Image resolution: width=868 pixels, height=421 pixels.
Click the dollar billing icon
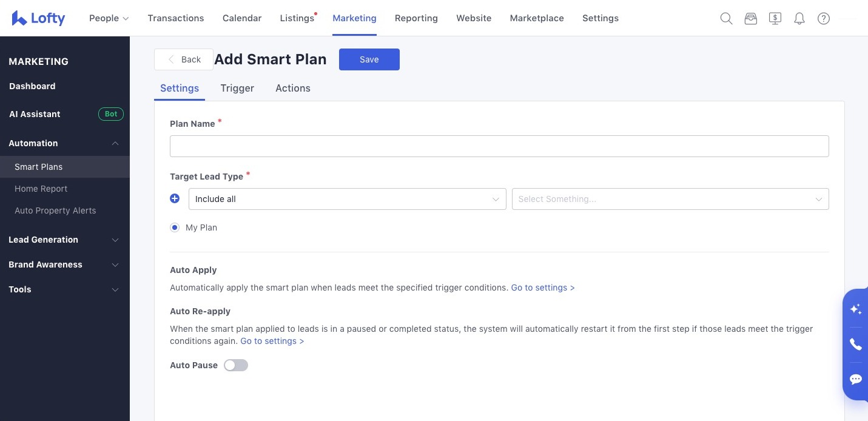[775, 18]
